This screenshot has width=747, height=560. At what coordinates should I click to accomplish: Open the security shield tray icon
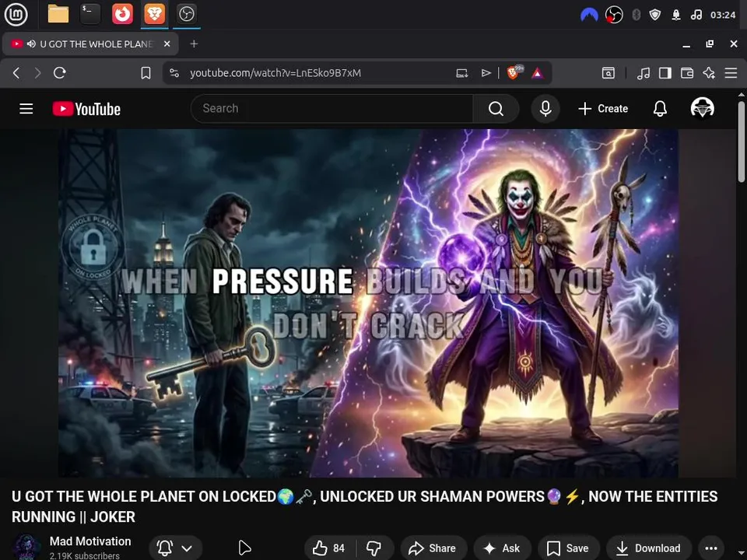[655, 16]
